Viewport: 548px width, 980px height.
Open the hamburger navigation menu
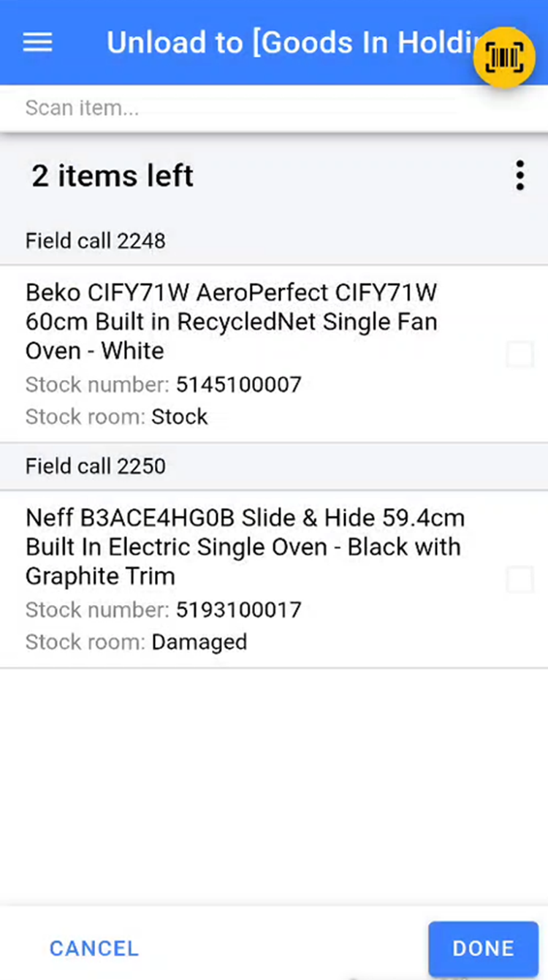pos(37,42)
